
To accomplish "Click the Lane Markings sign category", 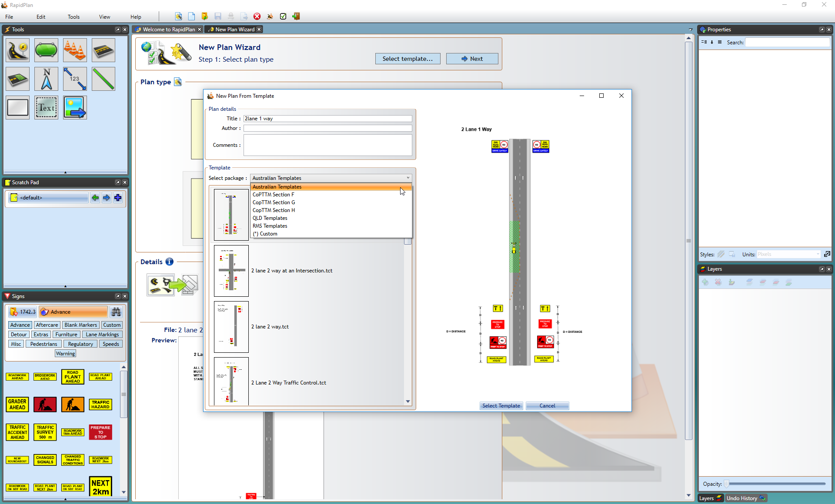I will pos(102,335).
